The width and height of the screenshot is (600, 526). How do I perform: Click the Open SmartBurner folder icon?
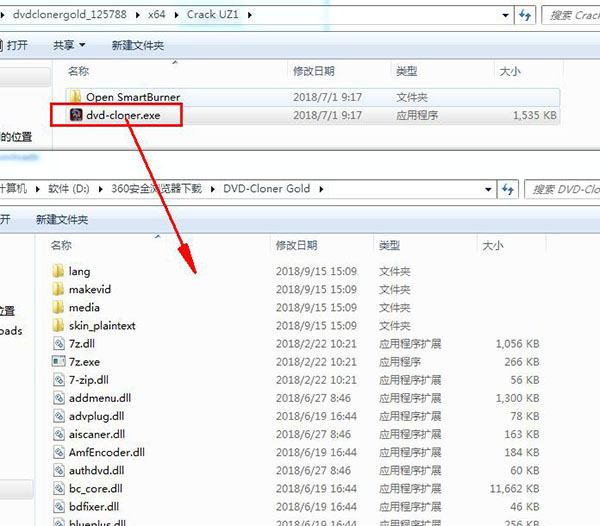click(76, 97)
